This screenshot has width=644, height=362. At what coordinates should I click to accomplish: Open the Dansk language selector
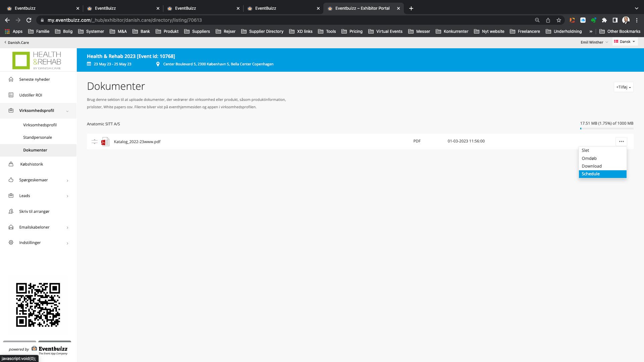pos(625,42)
